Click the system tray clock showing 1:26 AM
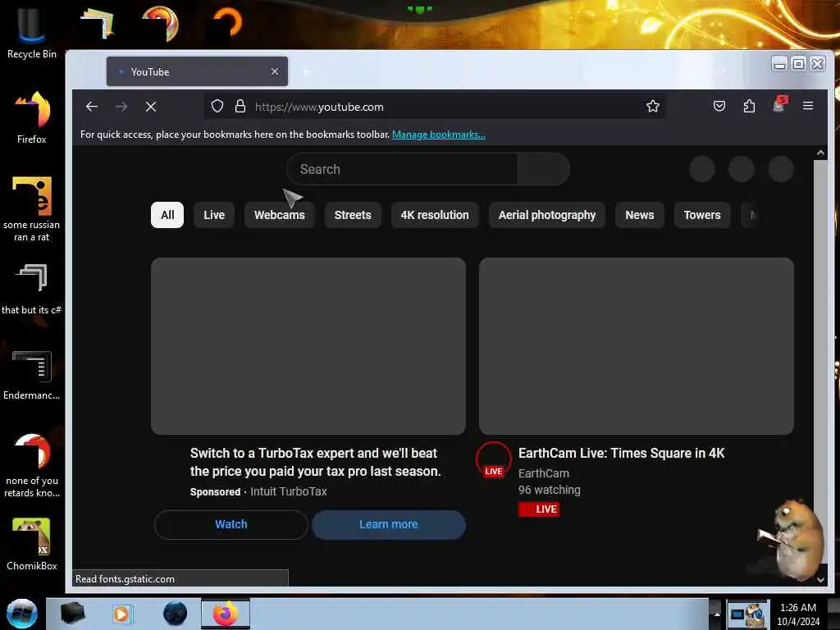 [798, 614]
